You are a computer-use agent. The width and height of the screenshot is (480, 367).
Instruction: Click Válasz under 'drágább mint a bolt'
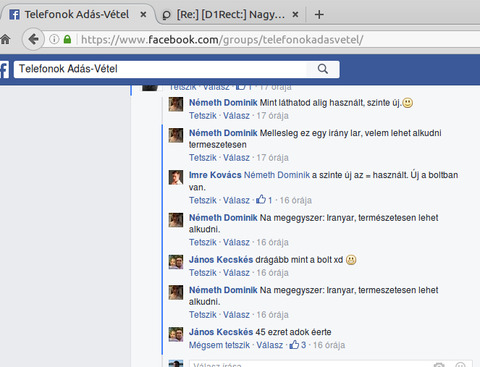tap(236, 273)
